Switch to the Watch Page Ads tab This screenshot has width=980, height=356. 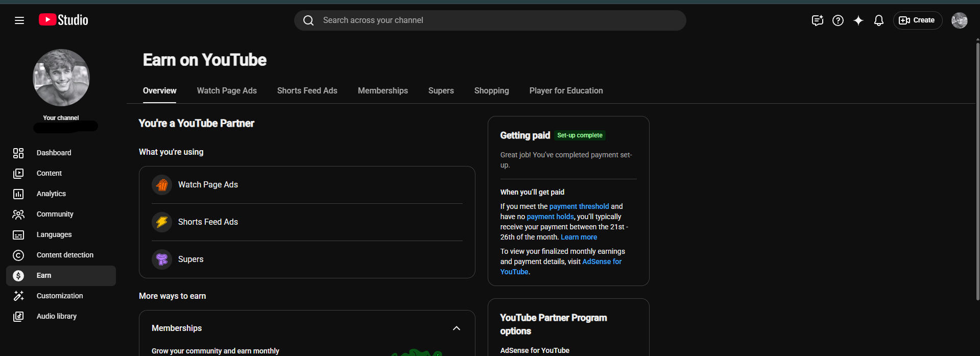[227, 90]
